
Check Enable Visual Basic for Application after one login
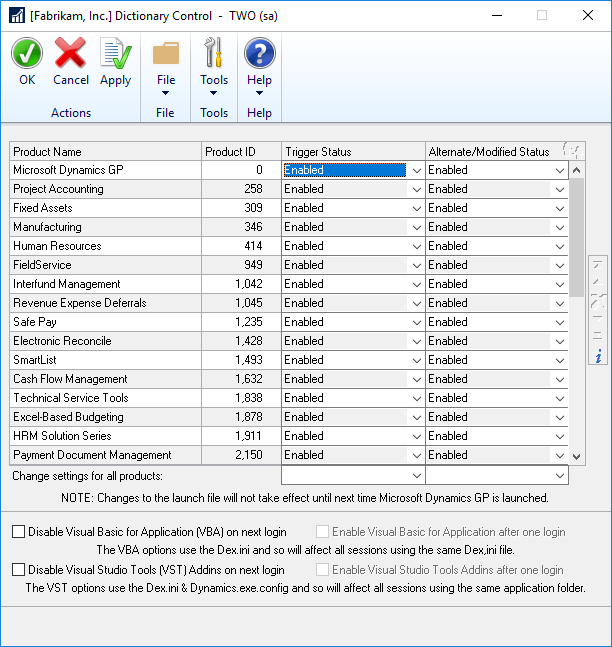pos(322,531)
